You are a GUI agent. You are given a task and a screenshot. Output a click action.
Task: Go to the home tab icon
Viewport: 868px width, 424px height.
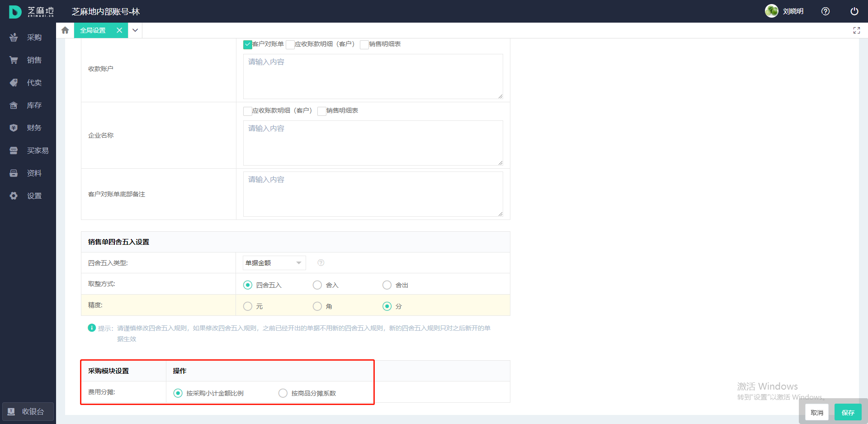click(x=65, y=30)
